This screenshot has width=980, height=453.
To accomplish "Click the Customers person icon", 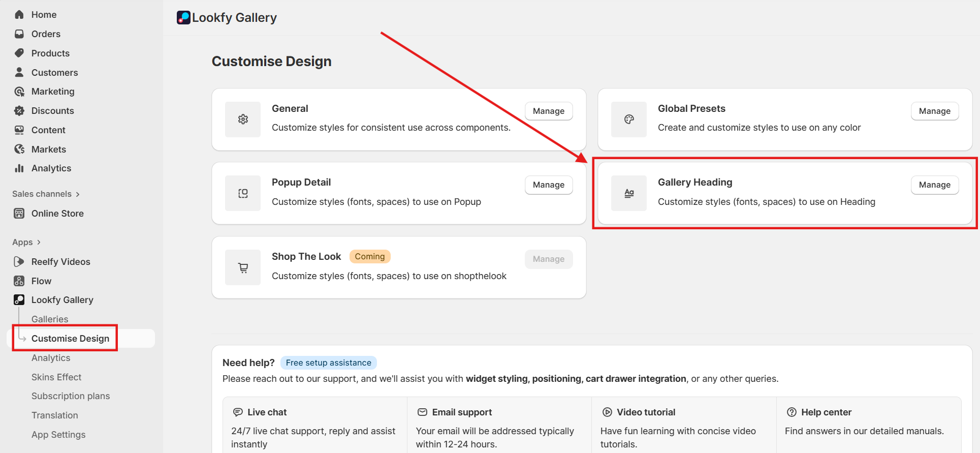I will tap(19, 72).
